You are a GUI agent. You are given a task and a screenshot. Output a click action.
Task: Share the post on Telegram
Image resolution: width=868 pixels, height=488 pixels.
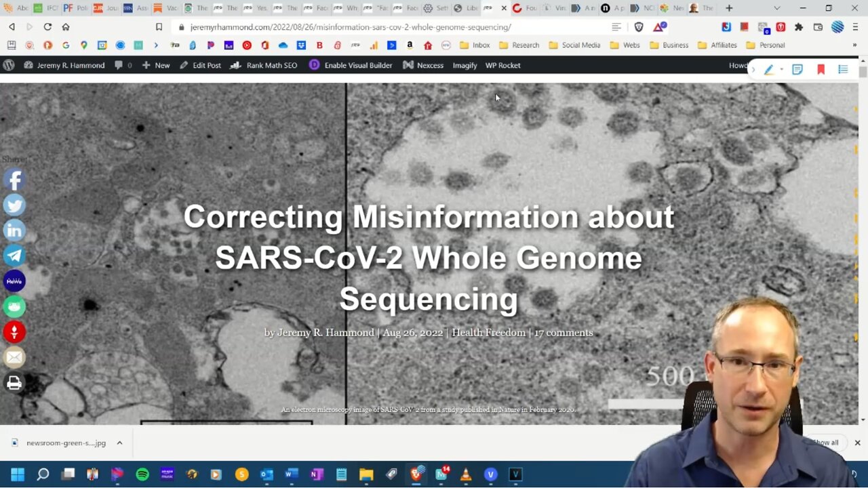pyautogui.click(x=14, y=256)
